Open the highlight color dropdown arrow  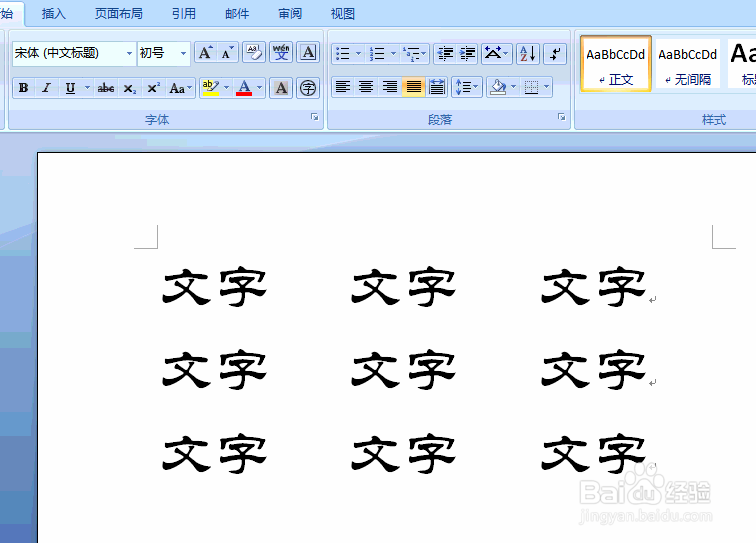tap(227, 88)
